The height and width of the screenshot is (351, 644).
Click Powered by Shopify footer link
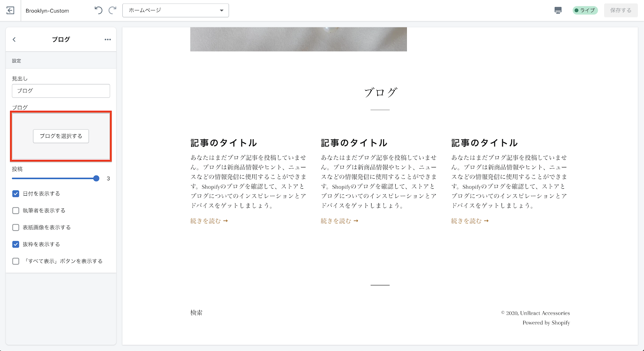[x=546, y=323]
